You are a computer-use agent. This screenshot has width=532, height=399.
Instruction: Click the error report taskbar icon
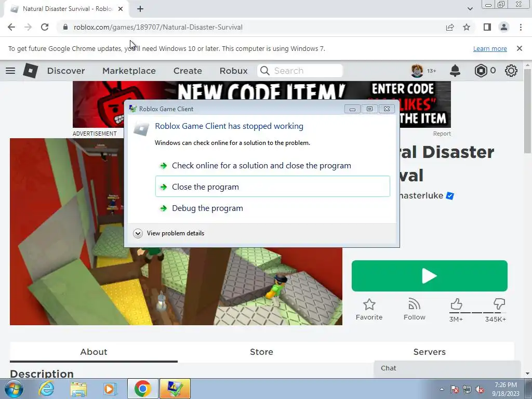[175, 389]
